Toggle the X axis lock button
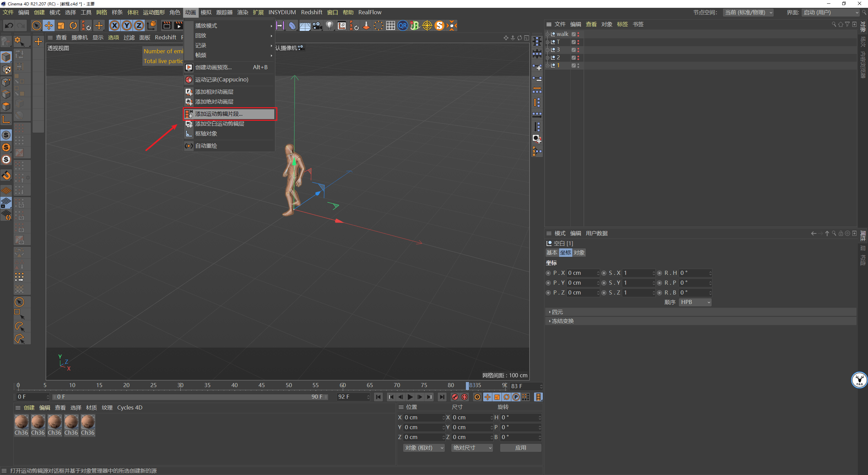868x475 pixels. [x=115, y=25]
